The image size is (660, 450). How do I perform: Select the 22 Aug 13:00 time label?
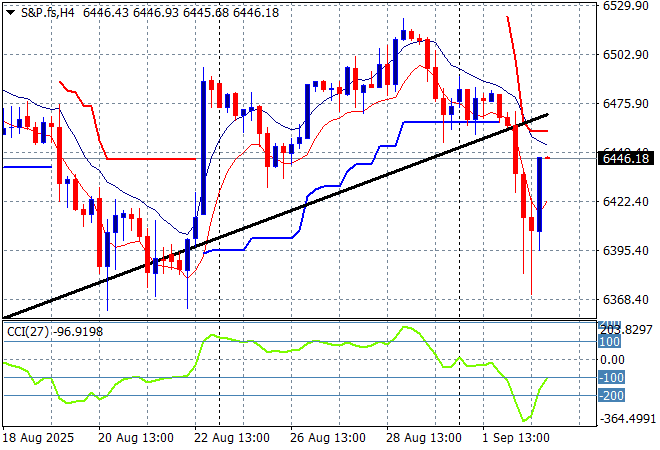point(232,438)
